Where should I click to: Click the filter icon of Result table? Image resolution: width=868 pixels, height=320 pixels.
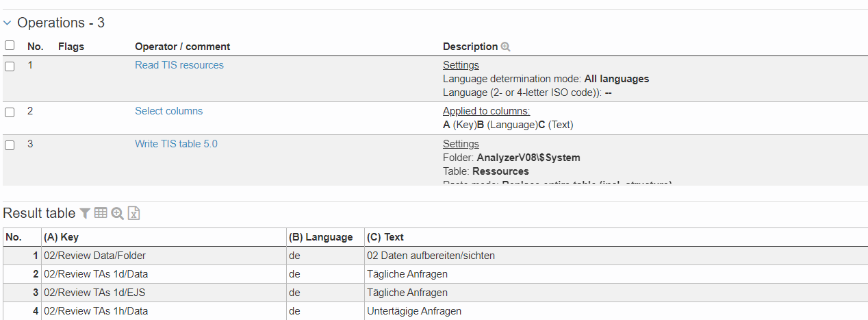click(x=85, y=213)
